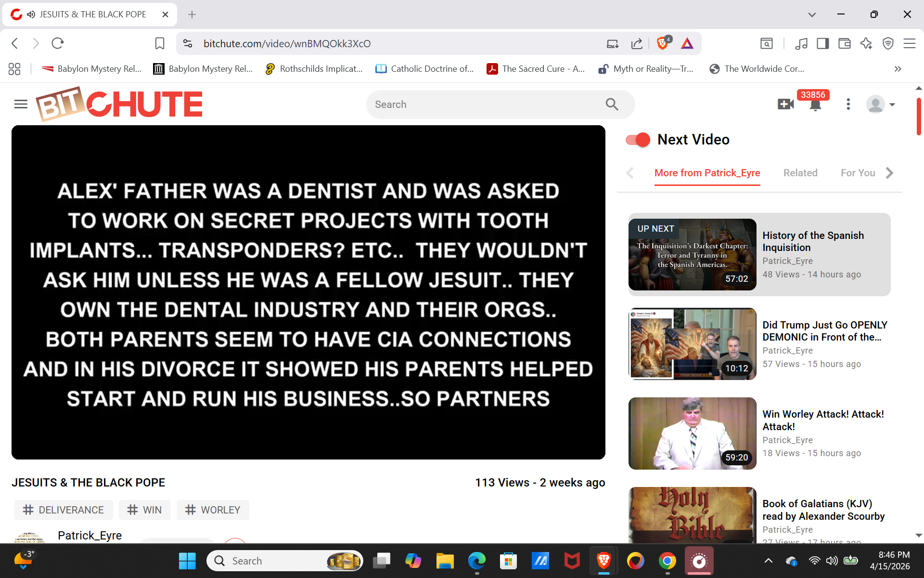Image resolution: width=924 pixels, height=578 pixels.
Task: Click the DELIVERANCE hashtag
Action: coord(64,510)
